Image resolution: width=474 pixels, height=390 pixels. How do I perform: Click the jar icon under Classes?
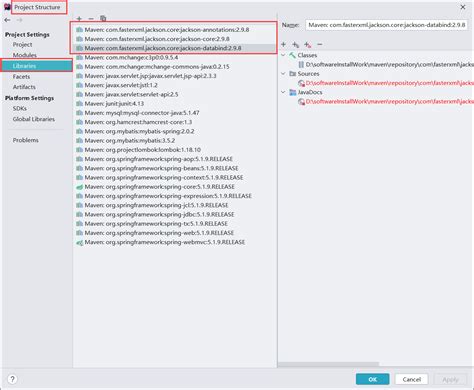(x=301, y=64)
